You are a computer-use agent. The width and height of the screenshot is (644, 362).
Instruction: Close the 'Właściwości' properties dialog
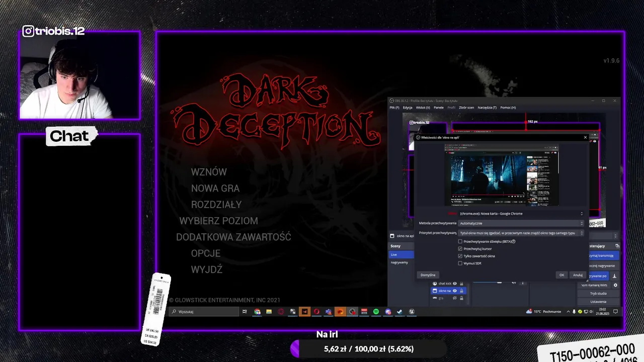[x=585, y=137]
